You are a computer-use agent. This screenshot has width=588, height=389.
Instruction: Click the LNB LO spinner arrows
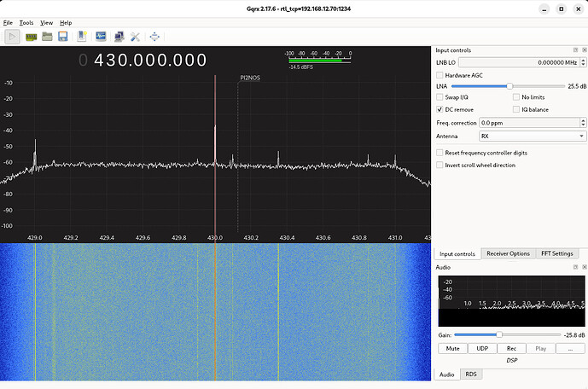(582, 62)
